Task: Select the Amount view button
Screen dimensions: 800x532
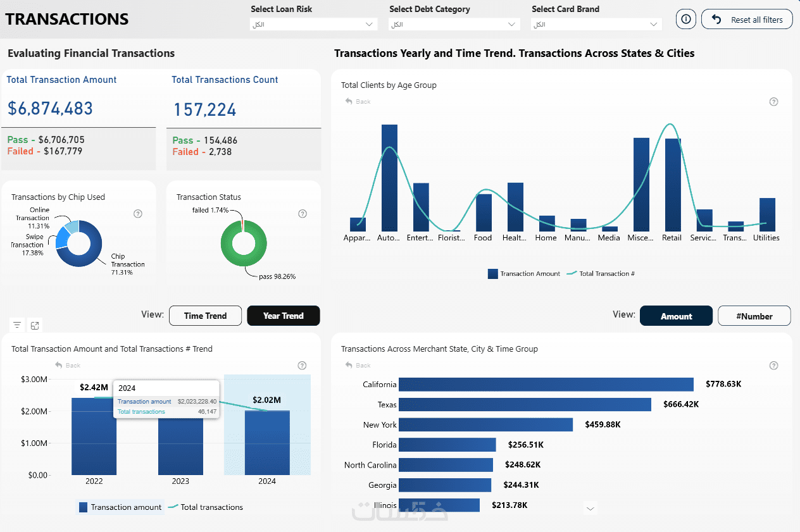Action: point(677,316)
